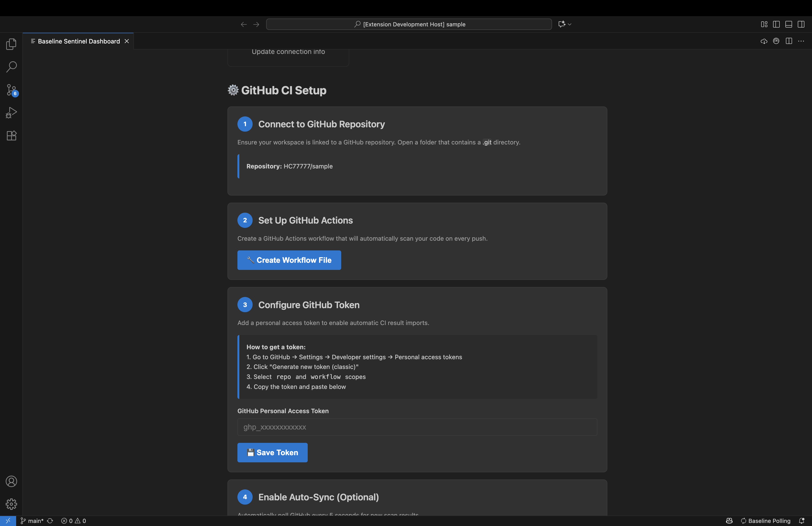812x526 pixels.
Task: Open the More Actions ellipsis menu
Action: point(801,41)
